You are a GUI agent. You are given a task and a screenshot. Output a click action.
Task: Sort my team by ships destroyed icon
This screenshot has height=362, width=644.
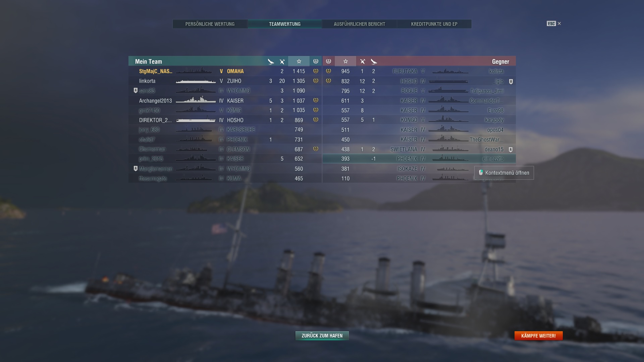282,61
